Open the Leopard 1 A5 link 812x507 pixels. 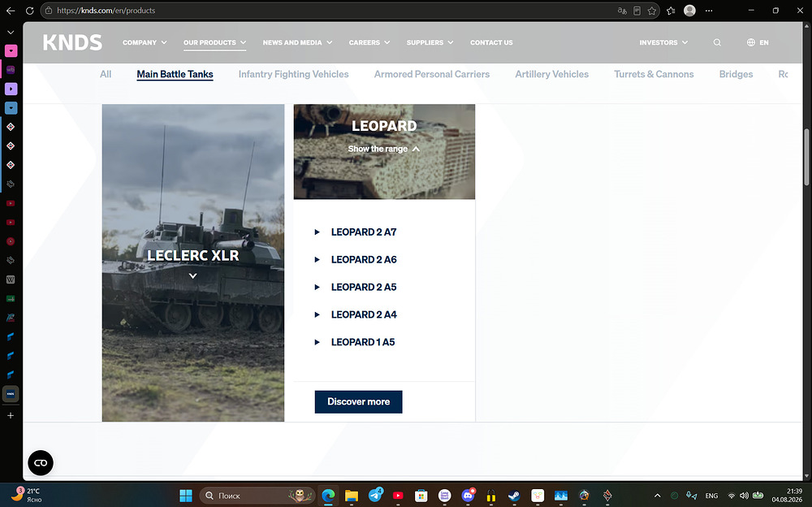(362, 341)
